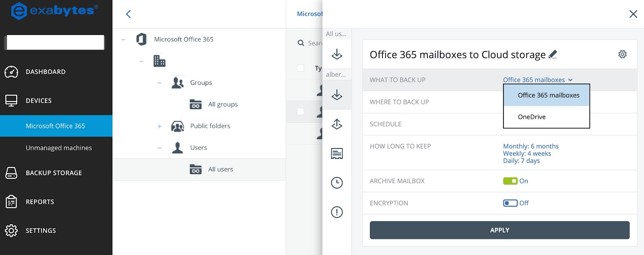Image resolution: width=644 pixels, height=255 pixels.
Task: Select Office 365 mailboxes option
Action: click(x=547, y=95)
